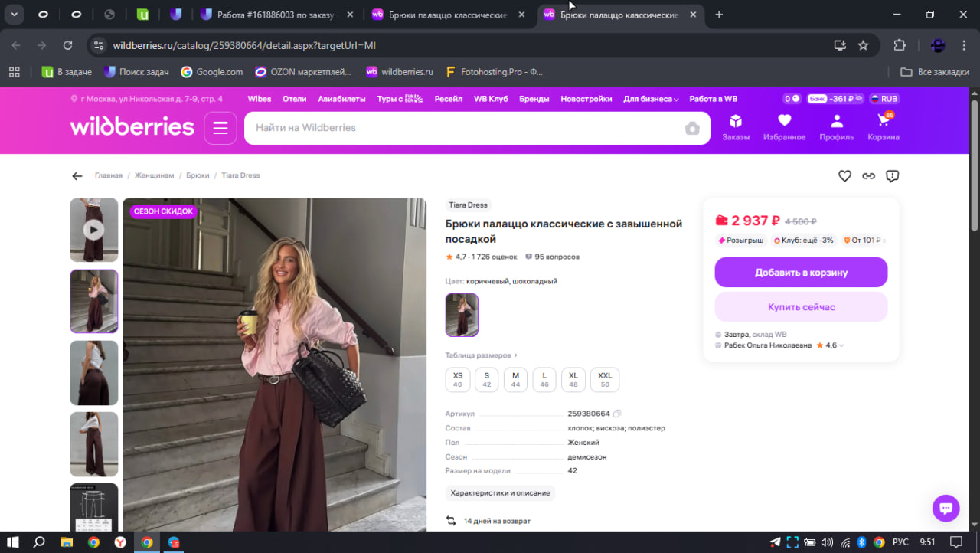Screen dimensions: 980x553
Task: Copy the product link via chain icon
Action: pos(868,176)
